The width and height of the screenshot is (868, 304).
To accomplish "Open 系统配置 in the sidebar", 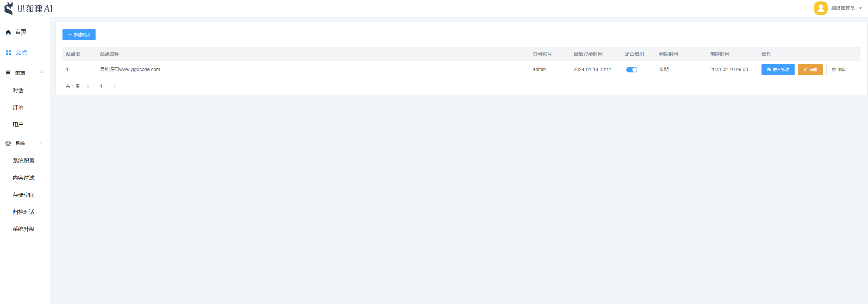I will point(24,161).
